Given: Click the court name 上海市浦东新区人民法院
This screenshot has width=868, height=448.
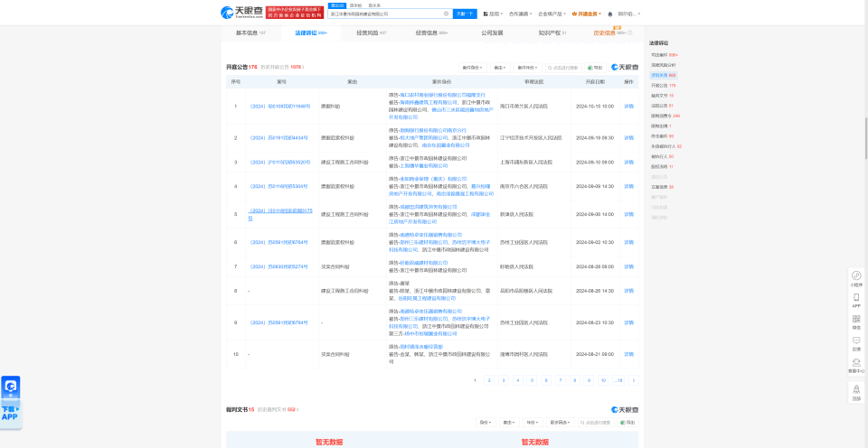Looking at the screenshot, I should click(x=526, y=163).
